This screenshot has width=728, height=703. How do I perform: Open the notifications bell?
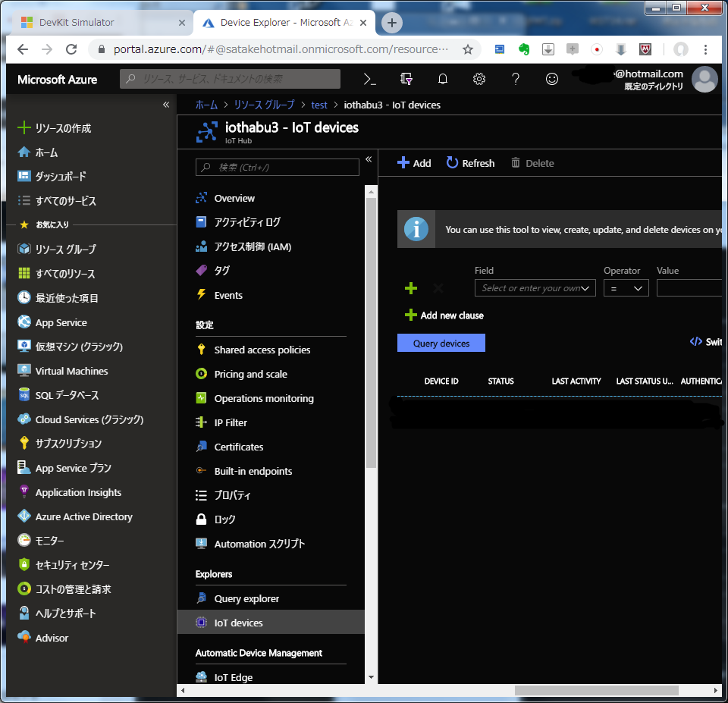[442, 79]
